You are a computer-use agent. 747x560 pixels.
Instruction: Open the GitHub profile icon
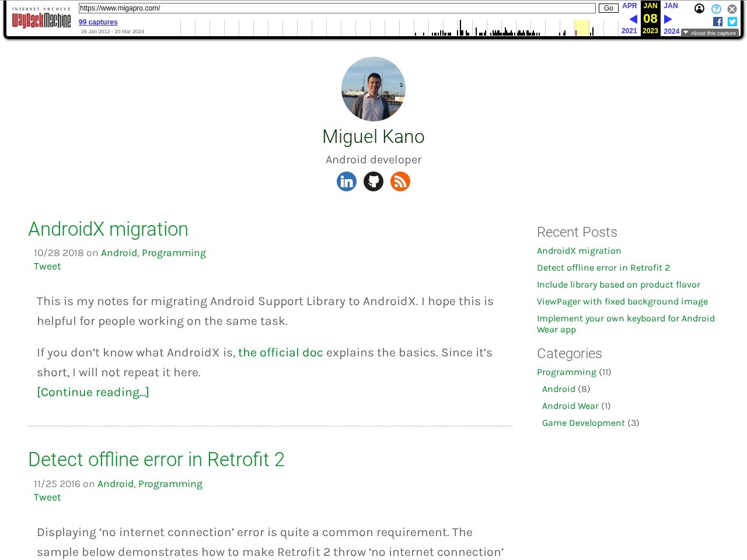pyautogui.click(x=373, y=181)
